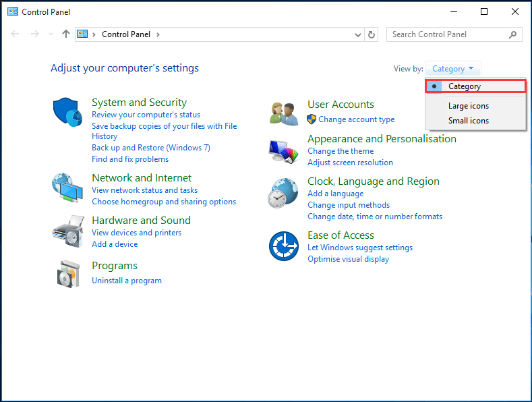The height and width of the screenshot is (402, 532).
Task: Expand chevron before Control Panel breadcrumb
Action: (94, 34)
